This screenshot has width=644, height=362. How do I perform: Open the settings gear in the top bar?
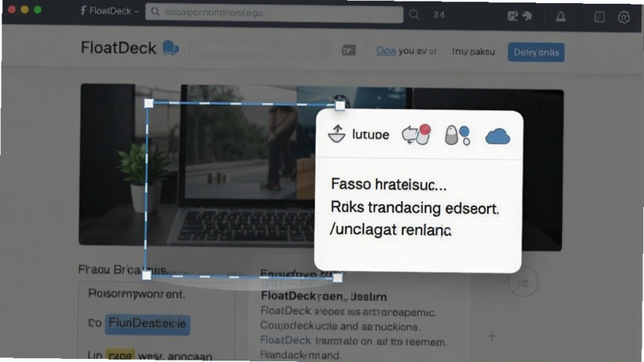(624, 17)
